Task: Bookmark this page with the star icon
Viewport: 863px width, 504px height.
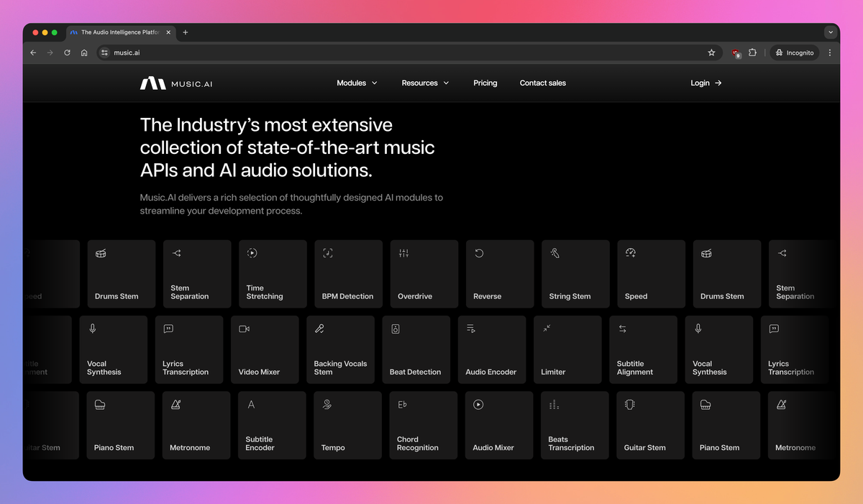Action: click(711, 52)
